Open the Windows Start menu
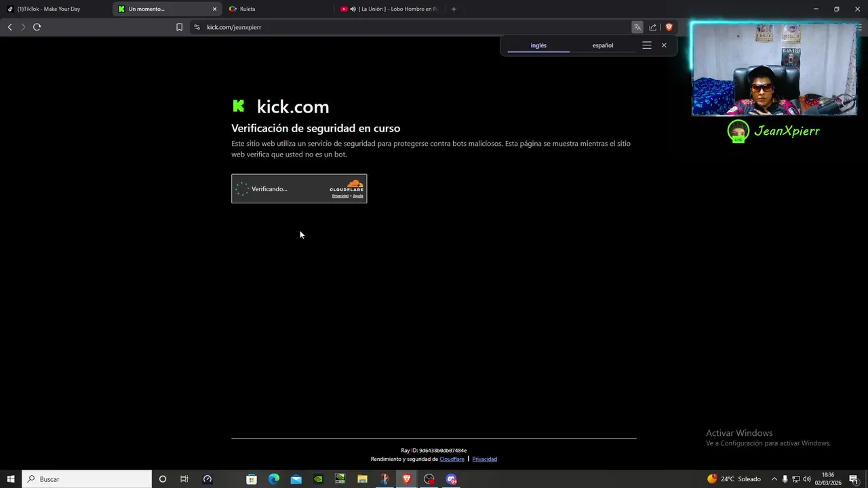This screenshot has height=488, width=868. 11,479
